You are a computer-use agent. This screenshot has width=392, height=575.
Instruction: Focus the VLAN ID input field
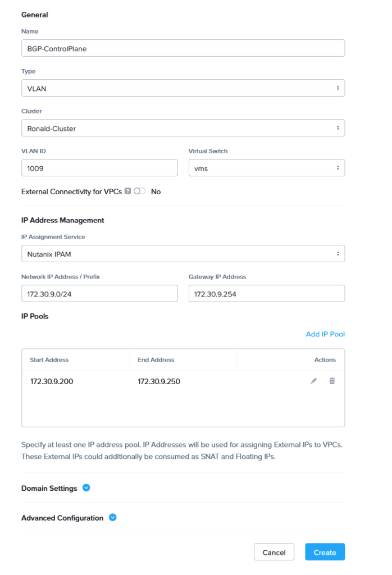coord(99,168)
